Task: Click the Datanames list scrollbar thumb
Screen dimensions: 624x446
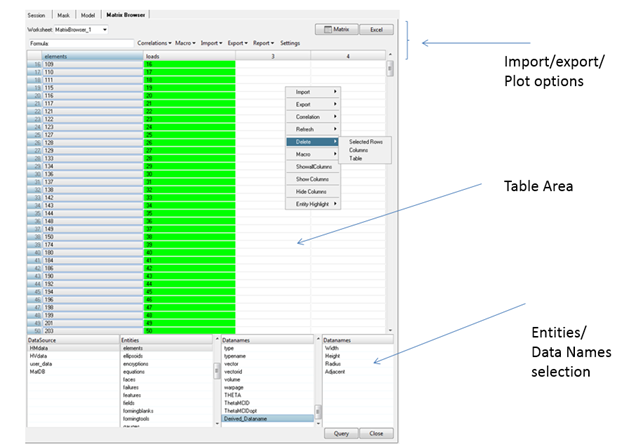Action: pos(318,411)
